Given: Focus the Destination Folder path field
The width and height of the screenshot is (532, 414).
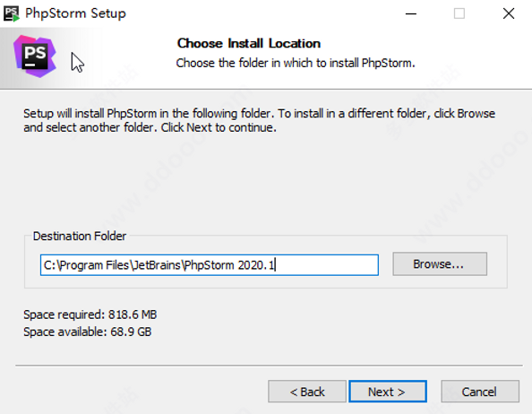Looking at the screenshot, I should coord(210,265).
